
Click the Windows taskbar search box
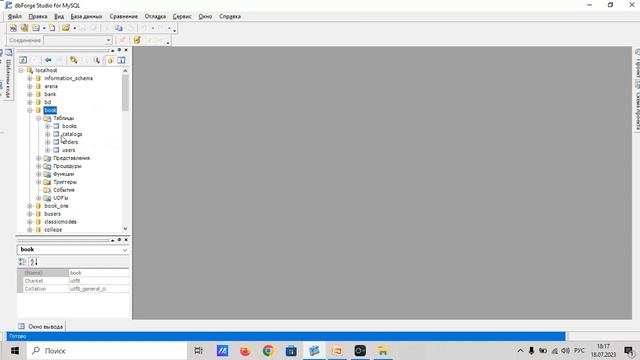(x=107, y=351)
